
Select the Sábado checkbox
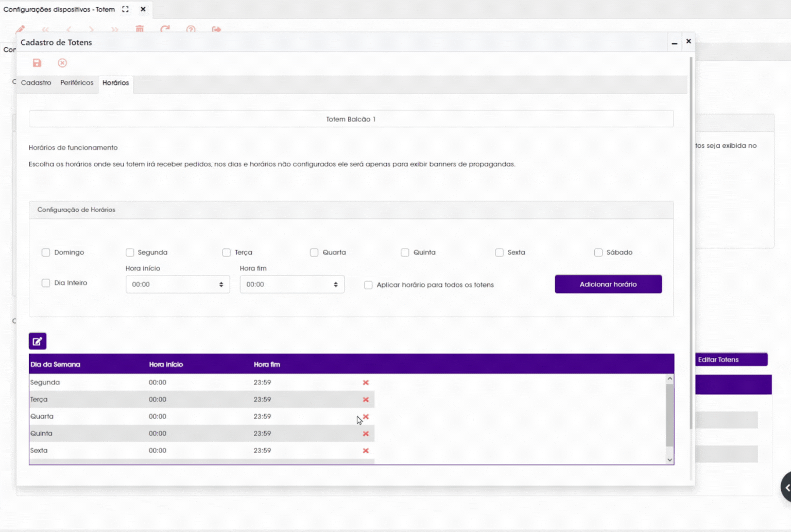tap(598, 252)
